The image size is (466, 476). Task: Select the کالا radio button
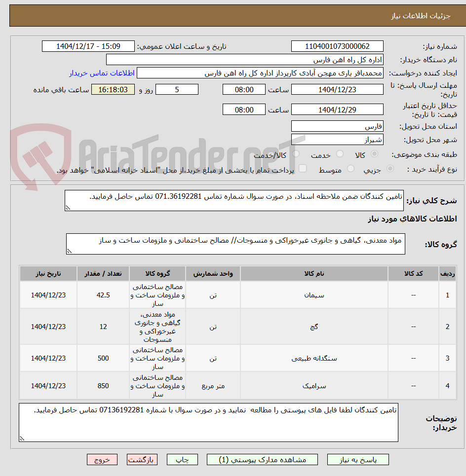[375, 154]
